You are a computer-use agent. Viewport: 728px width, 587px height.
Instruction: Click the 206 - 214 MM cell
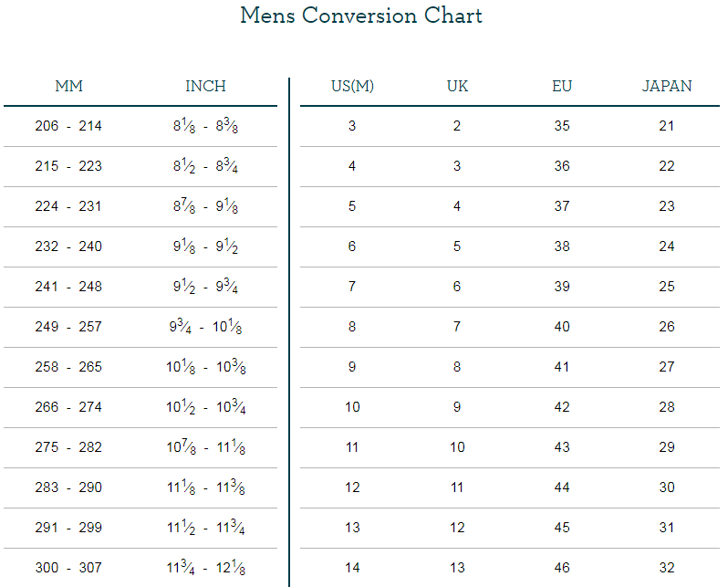click(68, 126)
